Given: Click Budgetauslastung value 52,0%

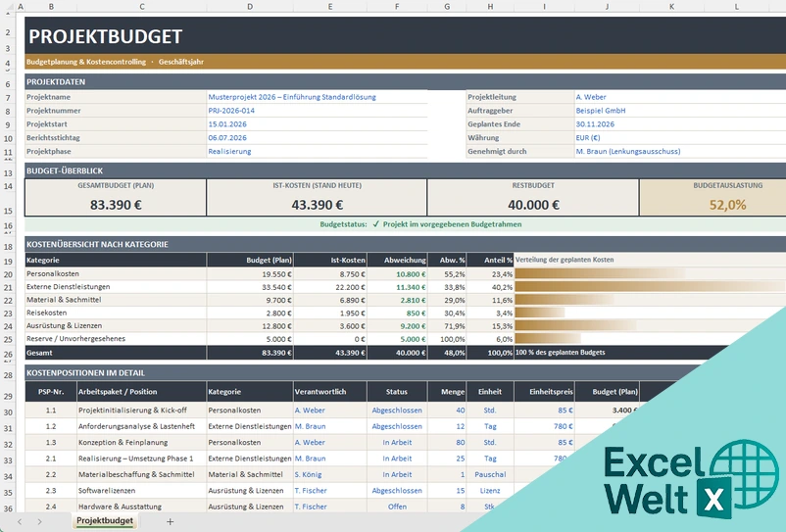Looking at the screenshot, I should tap(727, 205).
